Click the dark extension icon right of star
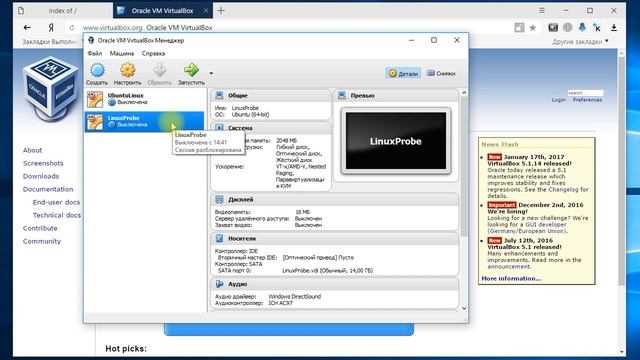This screenshot has width=640, height=360. pos(553,27)
